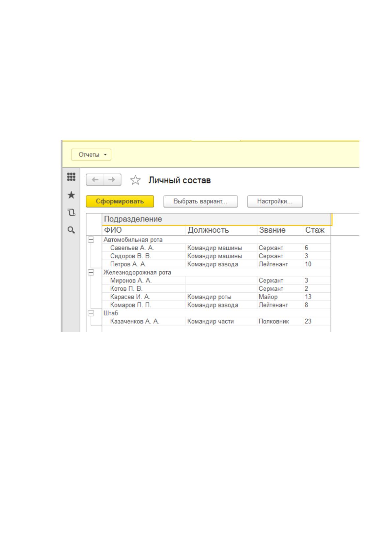Collapse the Штаб group
The width and height of the screenshot is (392, 555).
click(91, 313)
